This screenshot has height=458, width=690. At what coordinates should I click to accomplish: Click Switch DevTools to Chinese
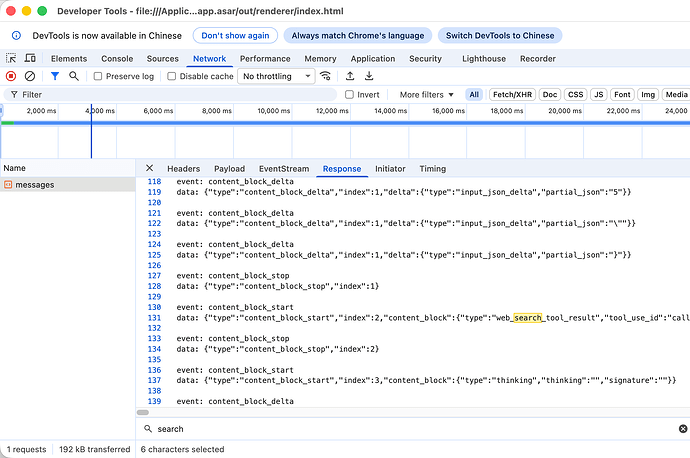[500, 36]
